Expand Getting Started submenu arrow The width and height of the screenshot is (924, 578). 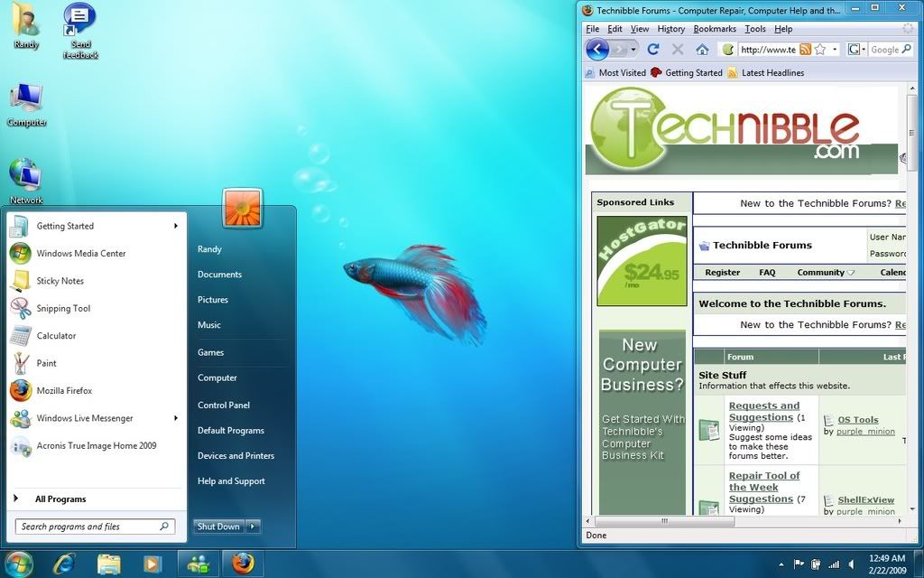pyautogui.click(x=176, y=226)
